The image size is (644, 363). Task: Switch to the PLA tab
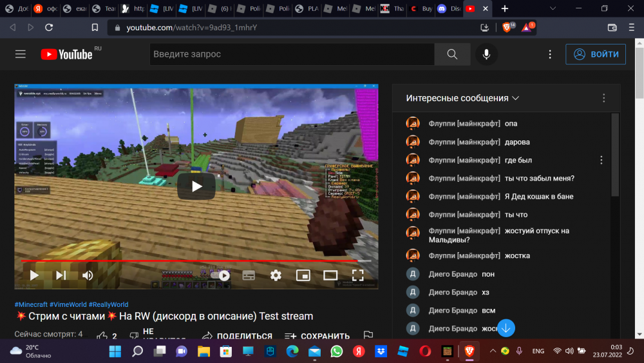(307, 8)
